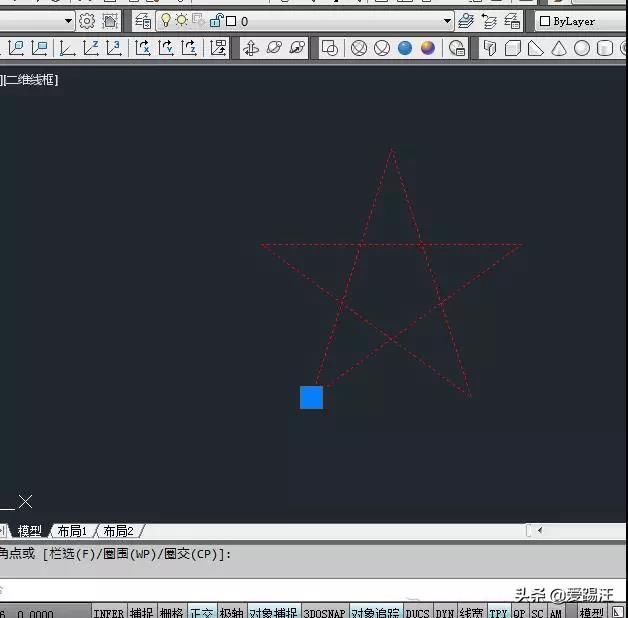
Task: Click Layer Previous icon
Action: [x=489, y=21]
